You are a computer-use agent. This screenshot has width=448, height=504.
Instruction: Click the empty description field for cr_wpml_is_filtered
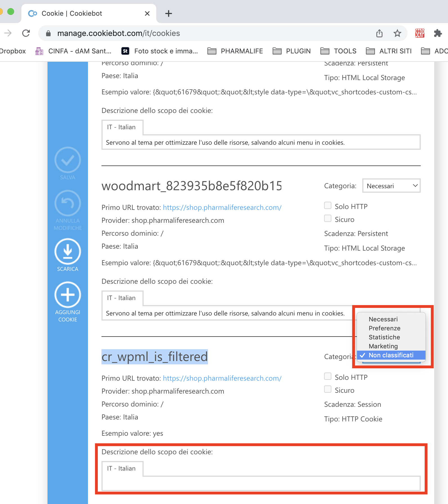click(261, 483)
